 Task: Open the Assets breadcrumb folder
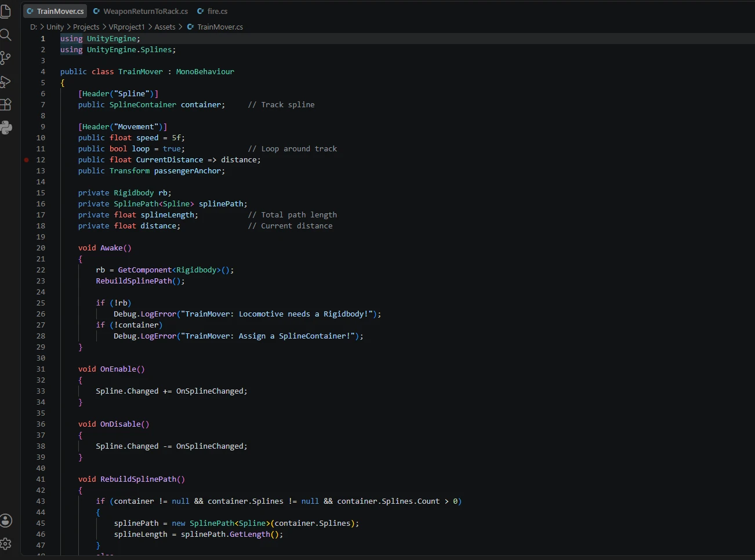(165, 27)
